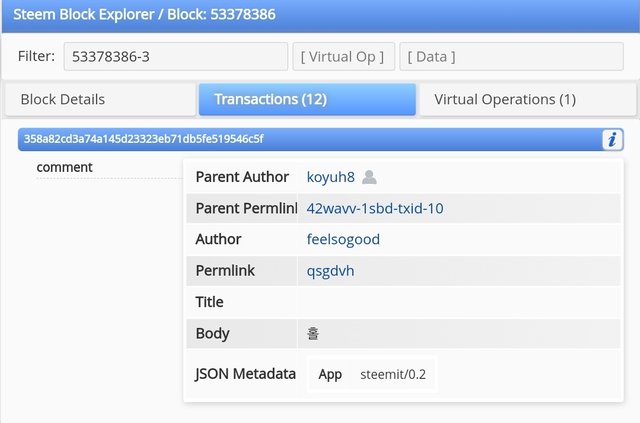Toggle the [ Virtual Op ] filter

(x=343, y=56)
